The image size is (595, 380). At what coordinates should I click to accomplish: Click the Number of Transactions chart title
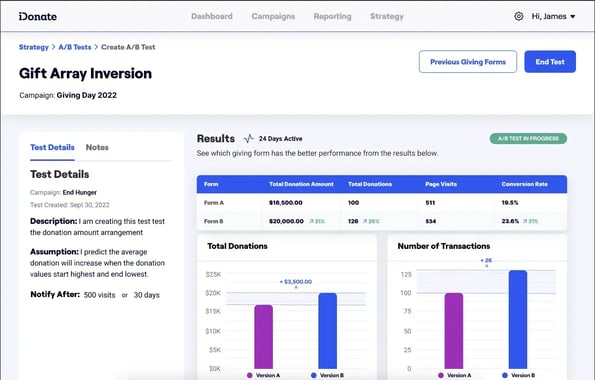pyautogui.click(x=444, y=246)
